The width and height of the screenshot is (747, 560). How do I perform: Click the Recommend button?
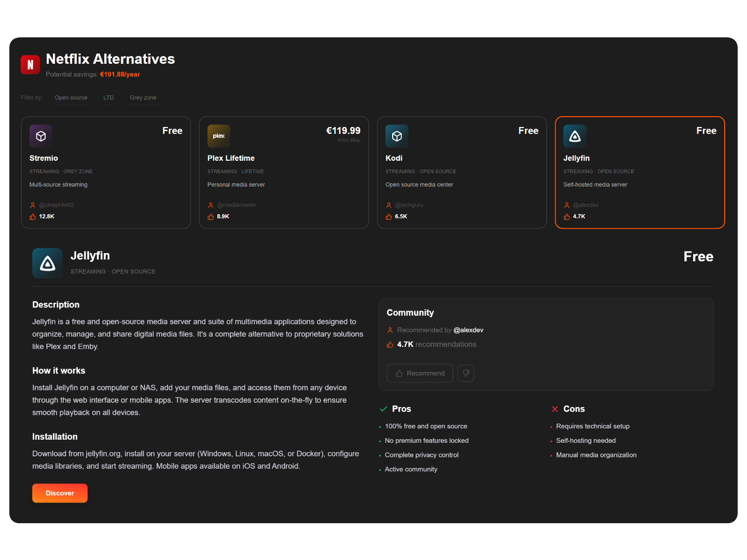tap(420, 373)
